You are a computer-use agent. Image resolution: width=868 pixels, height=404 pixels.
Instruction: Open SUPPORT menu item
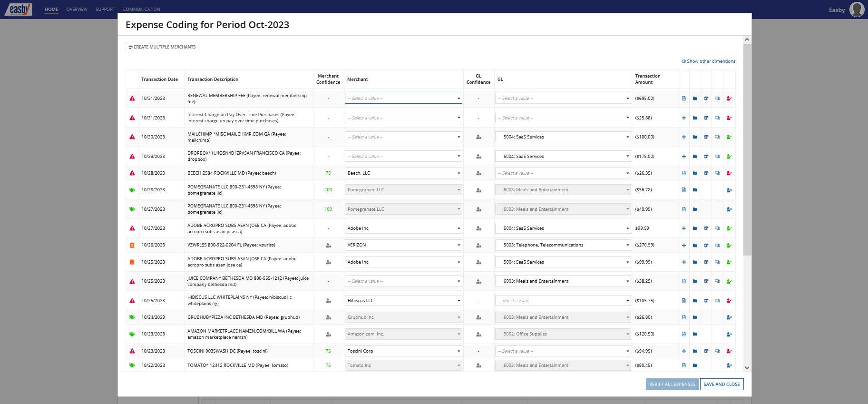[105, 10]
